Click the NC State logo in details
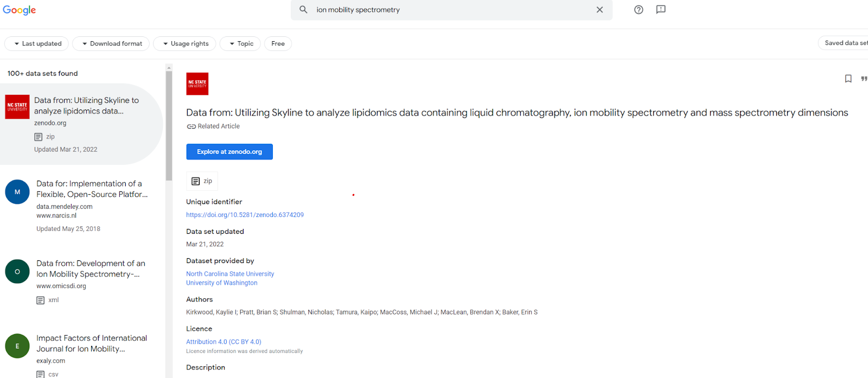Viewport: 868px width, 378px height. click(197, 84)
